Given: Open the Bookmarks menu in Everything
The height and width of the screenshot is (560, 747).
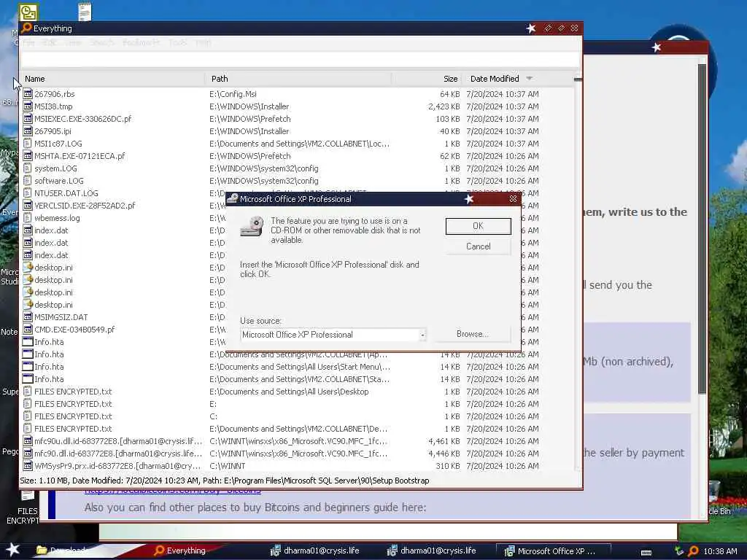Looking at the screenshot, I should [x=141, y=42].
